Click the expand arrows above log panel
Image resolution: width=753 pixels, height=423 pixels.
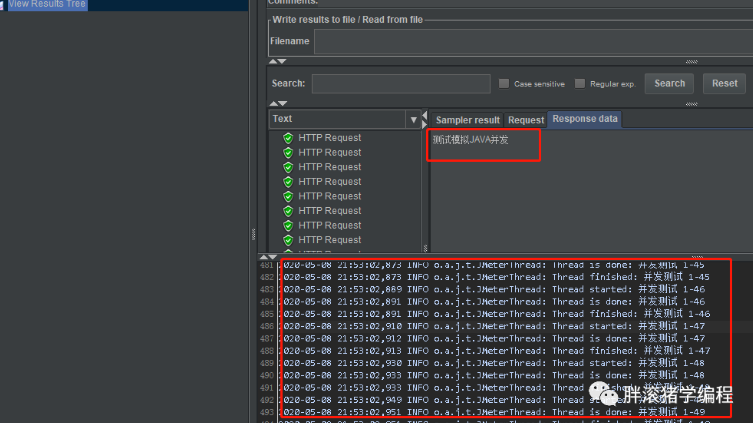[x=268, y=257]
